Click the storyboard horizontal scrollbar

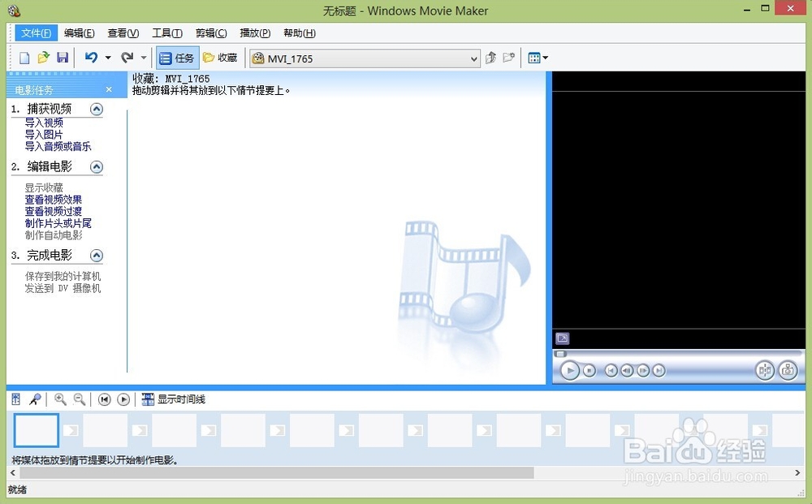[277, 473]
